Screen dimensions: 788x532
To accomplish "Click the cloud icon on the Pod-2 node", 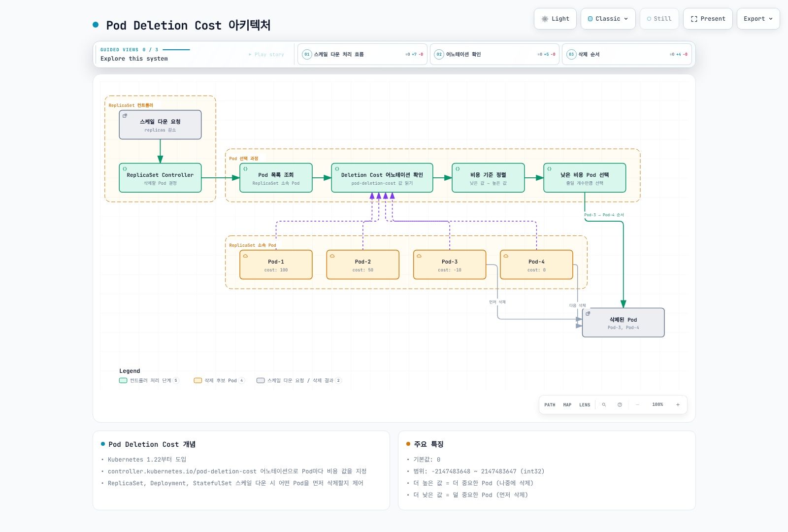I will pyautogui.click(x=332, y=256).
